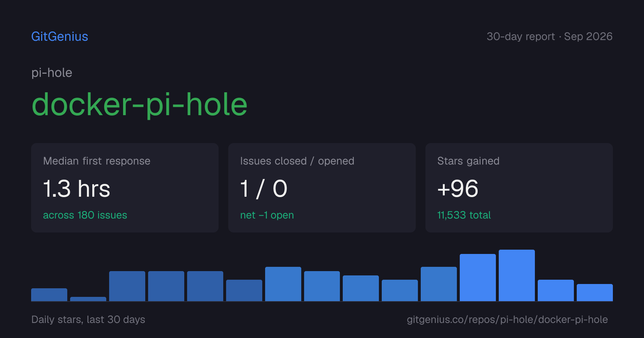Select the first bar of the daily chart
The height and width of the screenshot is (338, 644).
pos(49,295)
